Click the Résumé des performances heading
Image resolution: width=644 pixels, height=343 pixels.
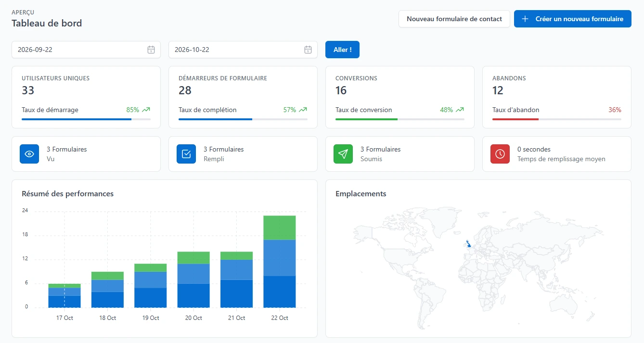pos(68,194)
